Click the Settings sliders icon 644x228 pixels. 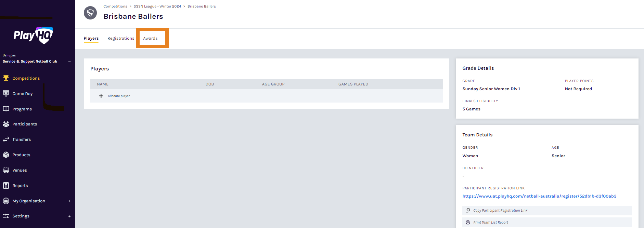(6, 216)
